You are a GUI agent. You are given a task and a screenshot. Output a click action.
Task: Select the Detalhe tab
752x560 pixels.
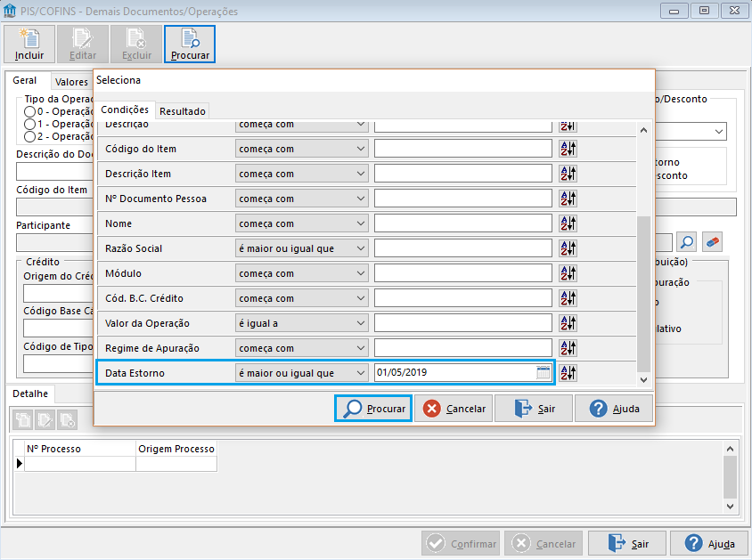coord(30,394)
